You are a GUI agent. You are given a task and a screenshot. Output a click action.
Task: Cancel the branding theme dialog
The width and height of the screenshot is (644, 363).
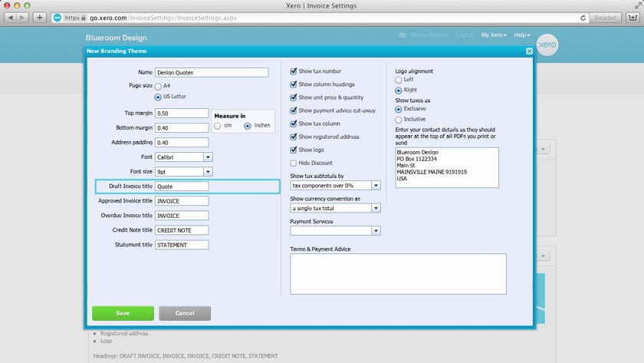point(185,313)
